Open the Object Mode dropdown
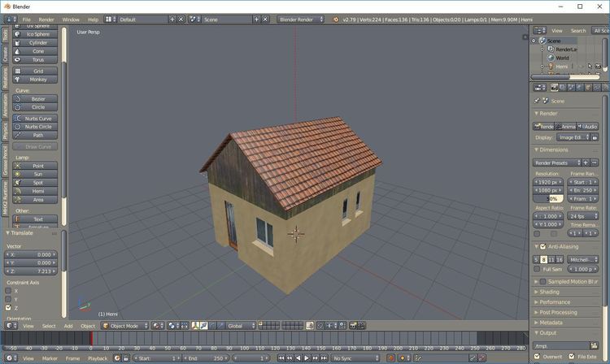 (125, 326)
